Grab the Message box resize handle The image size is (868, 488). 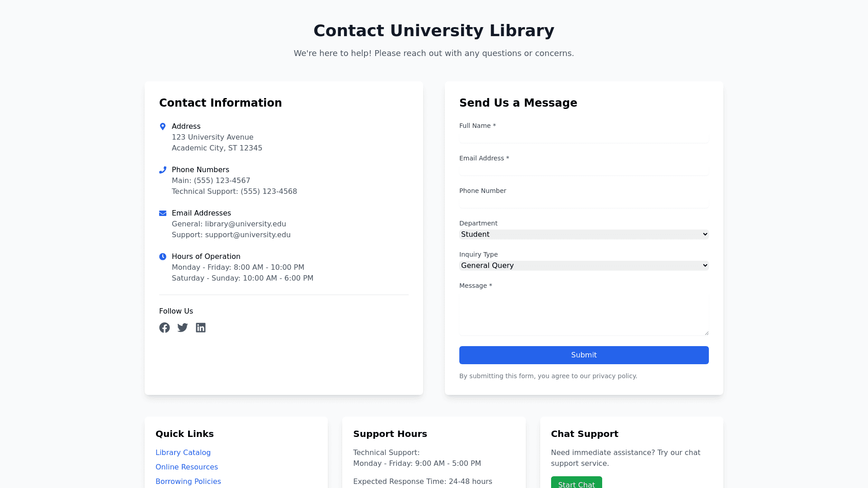click(706, 333)
